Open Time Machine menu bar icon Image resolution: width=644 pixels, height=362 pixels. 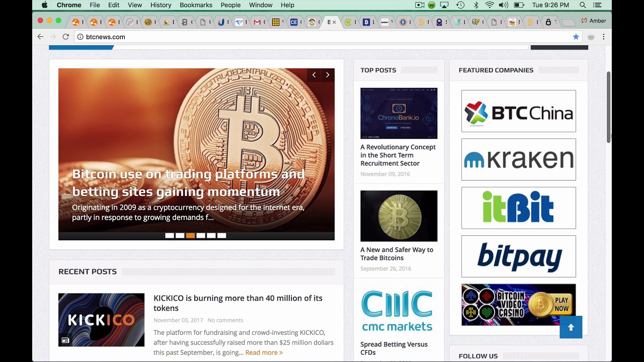[x=460, y=5]
